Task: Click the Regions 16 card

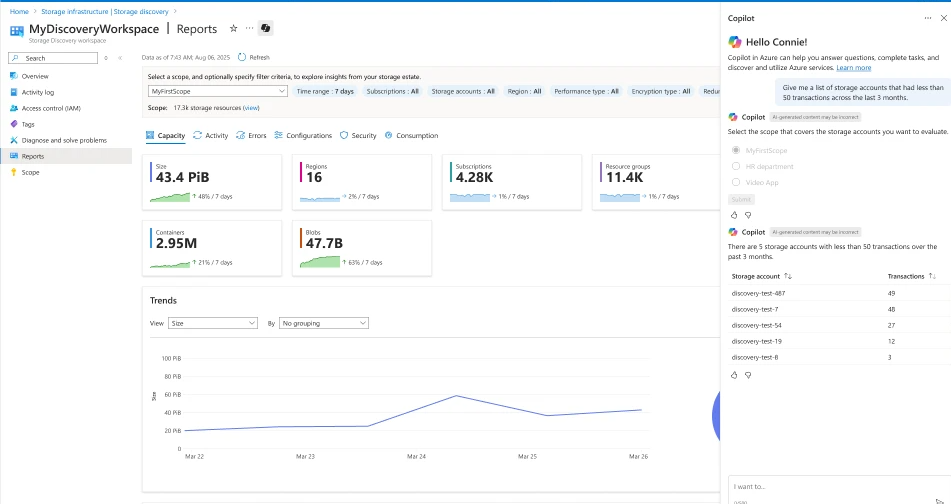Action: coord(362,182)
